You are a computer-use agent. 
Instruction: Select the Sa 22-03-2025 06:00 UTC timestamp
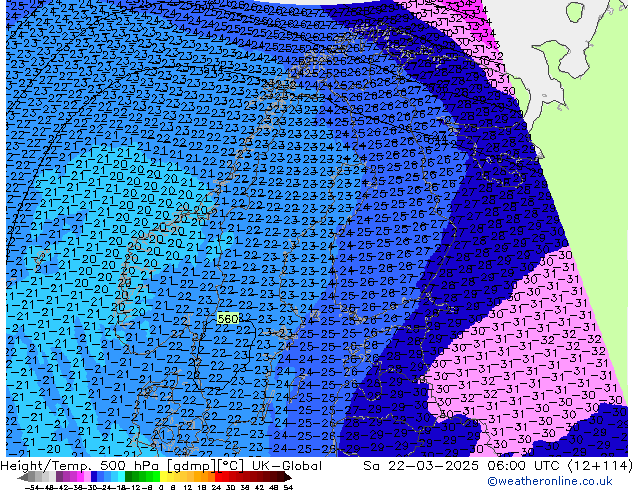coord(464,466)
